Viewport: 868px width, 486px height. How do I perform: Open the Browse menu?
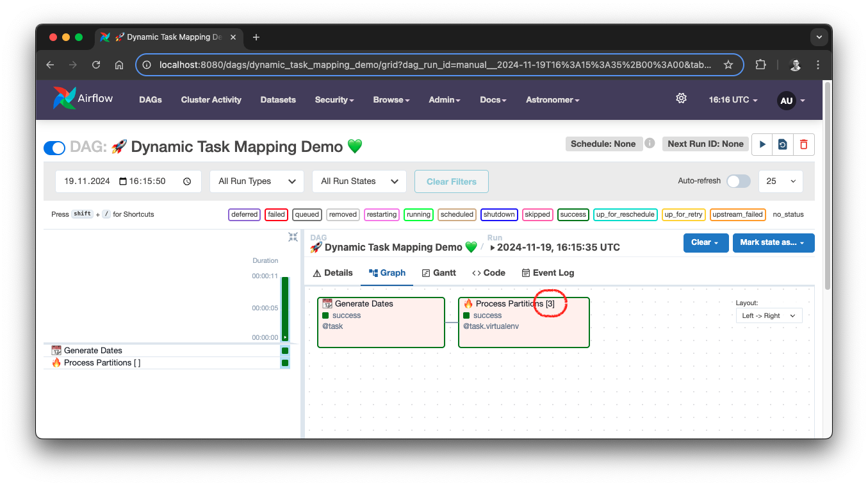pyautogui.click(x=391, y=99)
